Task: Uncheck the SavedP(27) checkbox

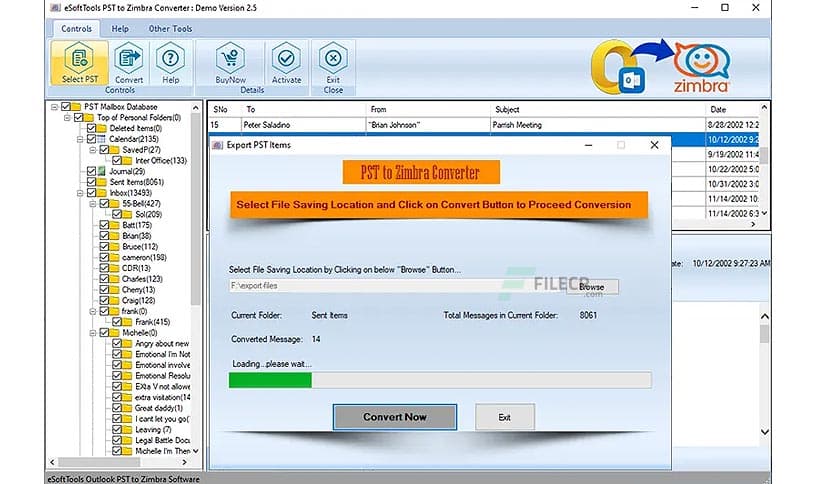Action: 104,150
